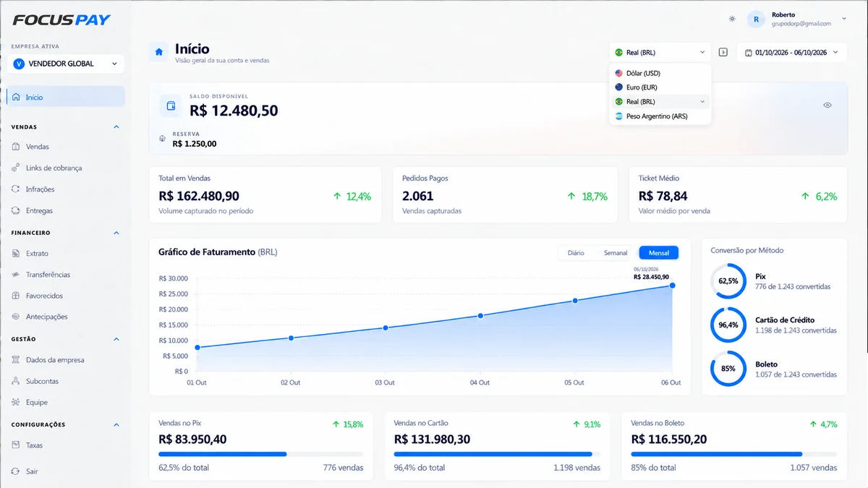This screenshot has height=488, width=868.
Task: Click the Taxas sidebar icon
Action: click(x=16, y=445)
